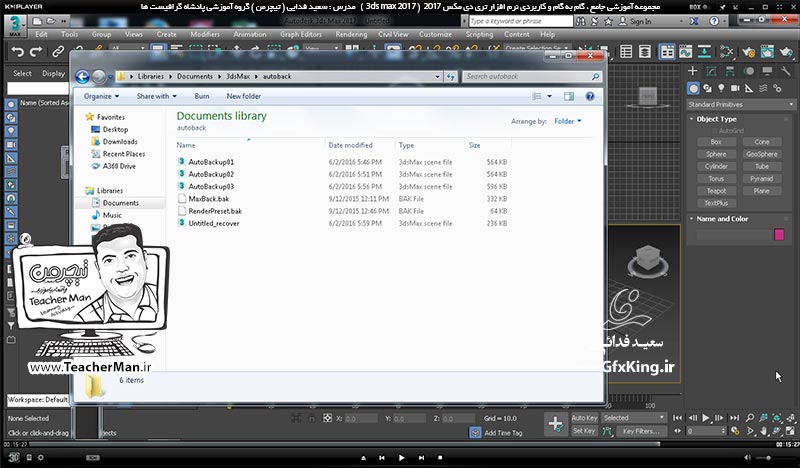This screenshot has height=468, width=800.
Task: Open the Customize menu
Action: click(x=435, y=34)
